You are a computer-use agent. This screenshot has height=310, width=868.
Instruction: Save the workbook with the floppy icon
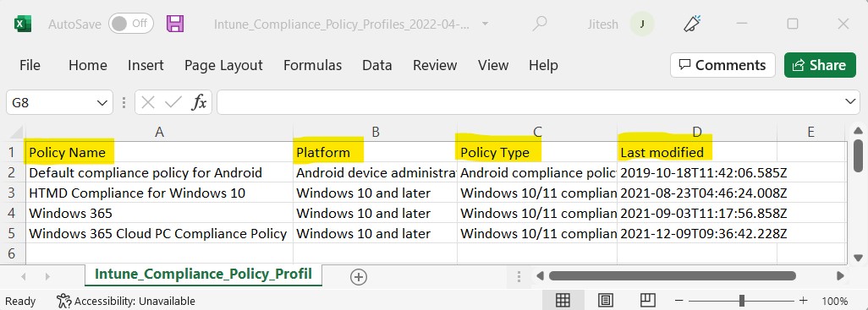coord(175,24)
